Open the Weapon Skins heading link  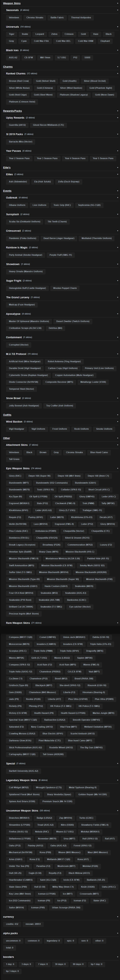coord(12,3)
